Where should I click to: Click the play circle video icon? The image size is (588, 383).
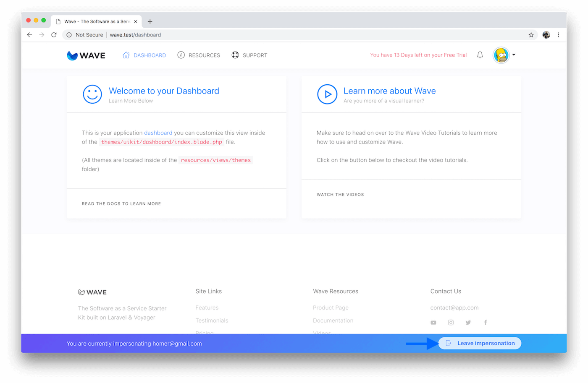[327, 94]
